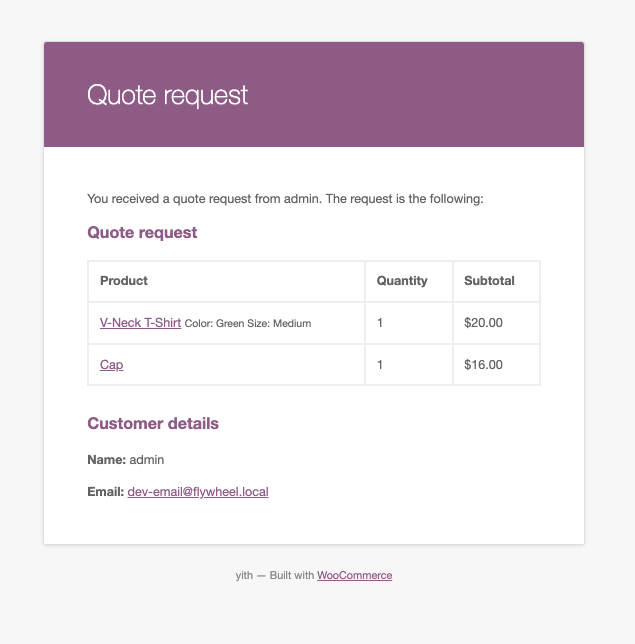Click the large Quote request banner title

(x=167, y=95)
